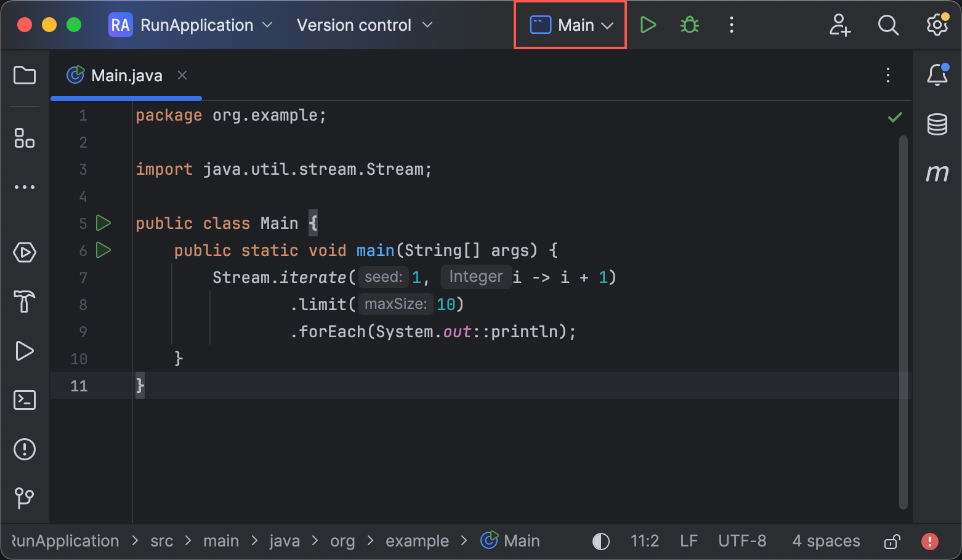
Task: Open more run actions vertical dots in toolbar
Action: click(x=732, y=25)
